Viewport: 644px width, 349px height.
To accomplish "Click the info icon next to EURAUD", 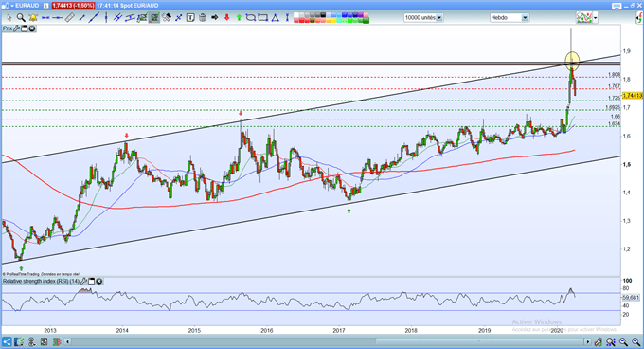I will [46, 6].
